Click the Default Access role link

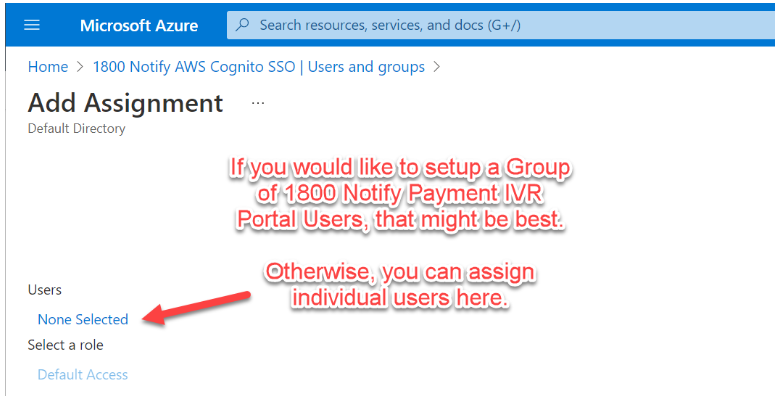coord(83,375)
